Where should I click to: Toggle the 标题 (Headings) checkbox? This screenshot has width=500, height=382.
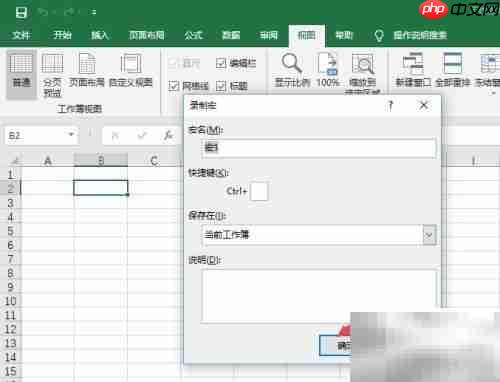tap(232, 86)
